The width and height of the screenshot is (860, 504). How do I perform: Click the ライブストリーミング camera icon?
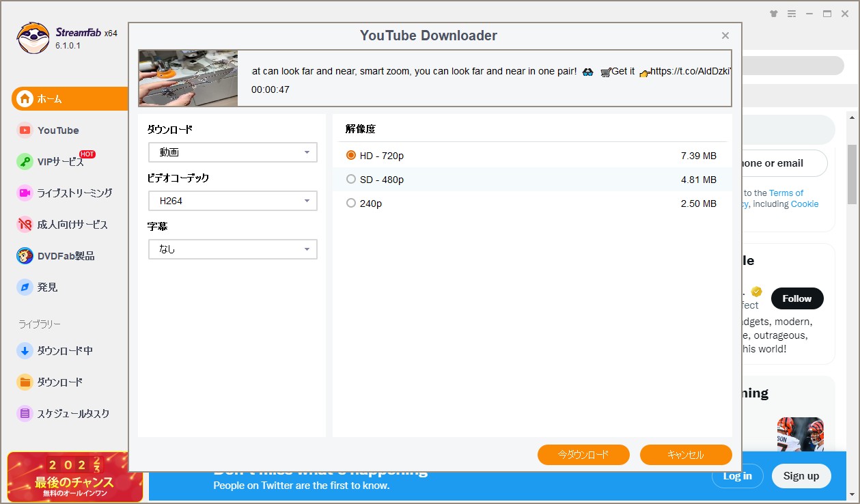(x=25, y=193)
